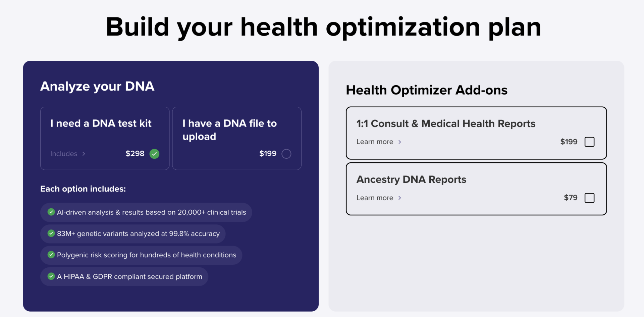Click the checkmark on HIPAA & GDPR pill
This screenshot has width=644, height=317.
click(x=51, y=276)
